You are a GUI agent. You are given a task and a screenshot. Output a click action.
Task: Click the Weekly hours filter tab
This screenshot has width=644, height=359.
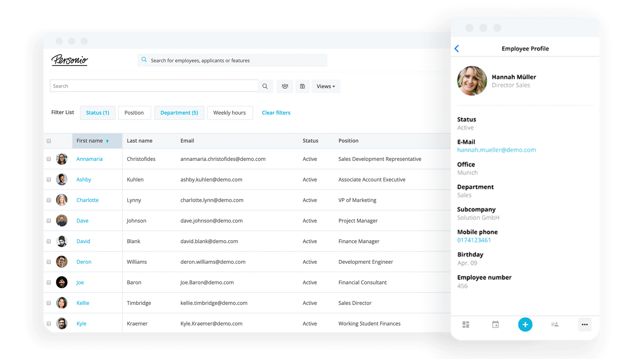click(229, 113)
